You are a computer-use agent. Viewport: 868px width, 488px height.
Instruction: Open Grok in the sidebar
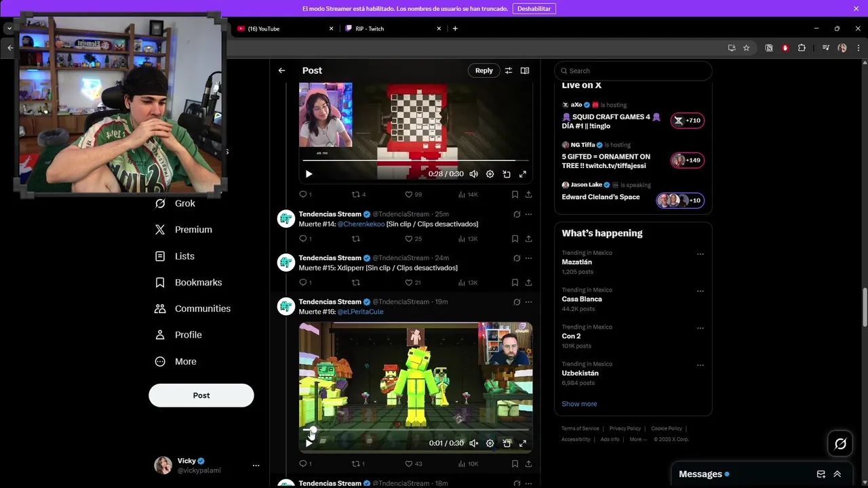click(176, 203)
